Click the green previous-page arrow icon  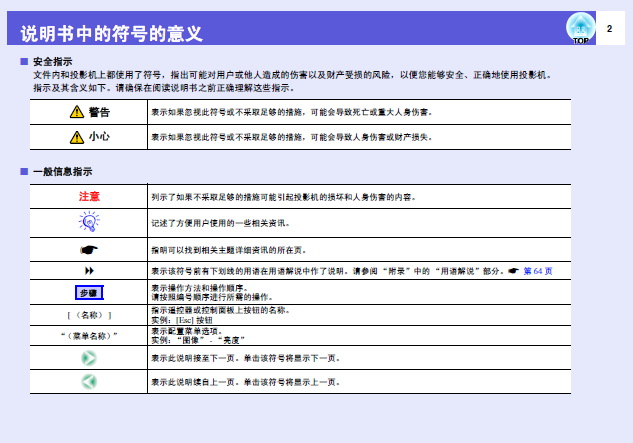point(90,381)
